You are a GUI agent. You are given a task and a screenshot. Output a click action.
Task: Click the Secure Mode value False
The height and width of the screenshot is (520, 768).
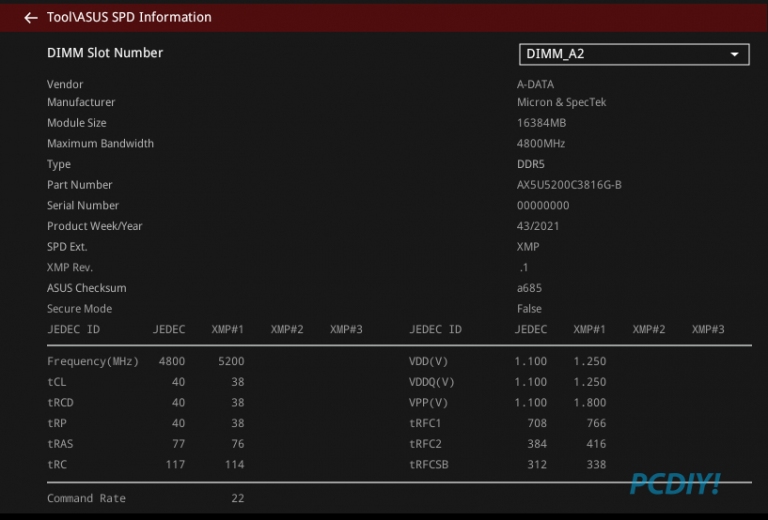[529, 308]
